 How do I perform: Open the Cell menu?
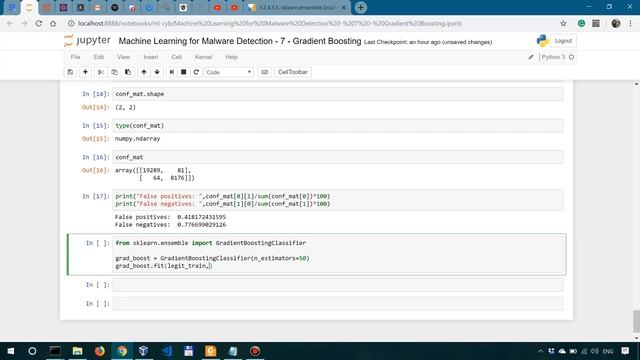coord(176,57)
